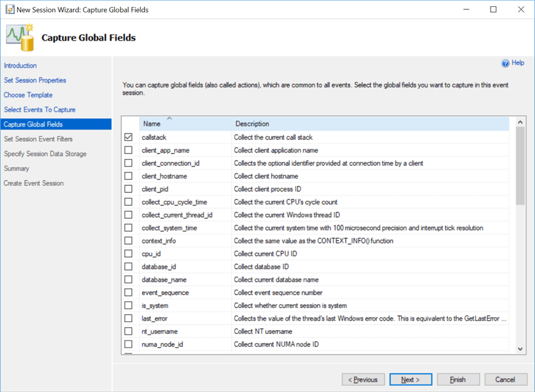The width and height of the screenshot is (535, 392).
Task: Go to Specify Session Data Storage
Action: pyautogui.click(x=45, y=154)
